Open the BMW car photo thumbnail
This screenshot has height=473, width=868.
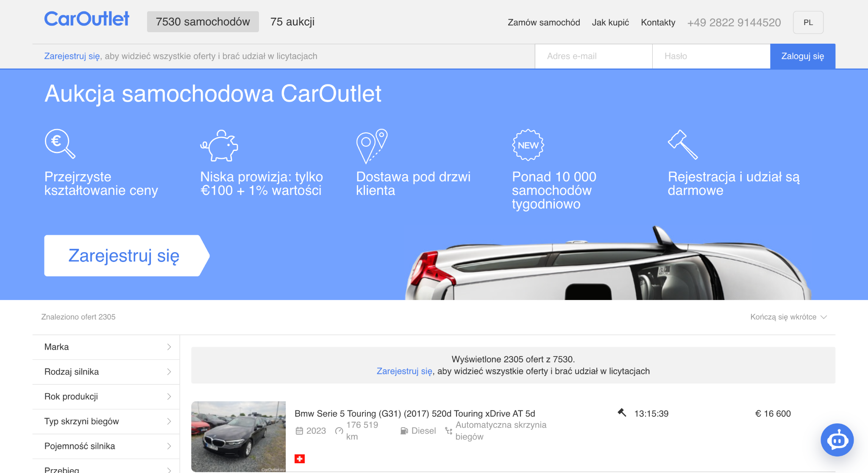coord(239,437)
